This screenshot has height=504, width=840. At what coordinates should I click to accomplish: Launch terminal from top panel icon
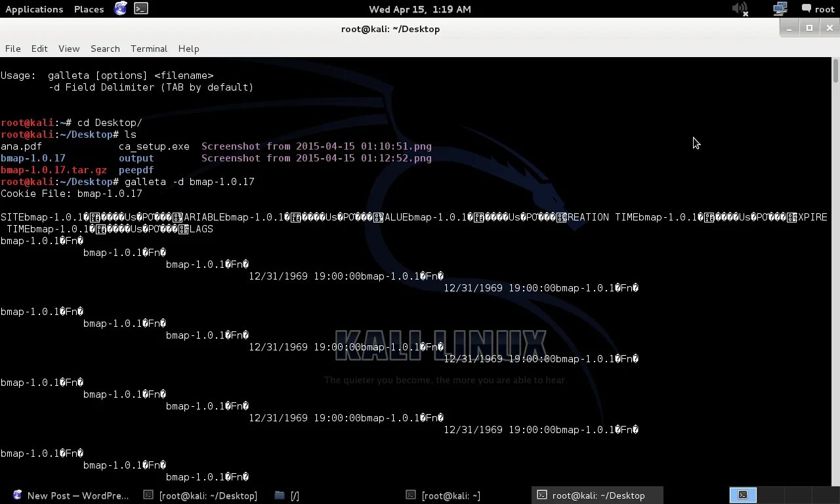click(141, 9)
